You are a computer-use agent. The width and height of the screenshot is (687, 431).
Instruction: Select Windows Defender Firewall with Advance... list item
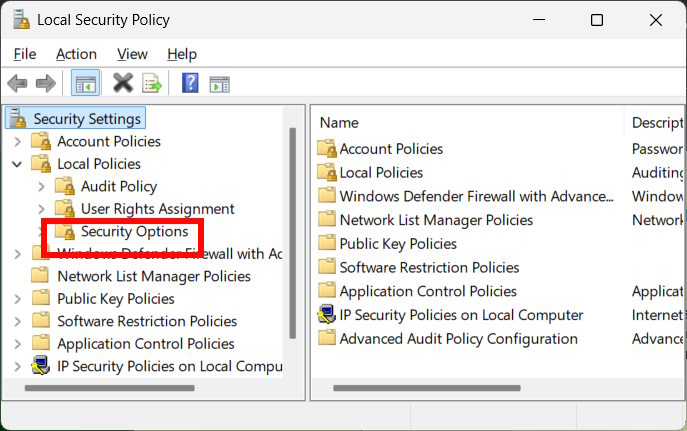coord(477,196)
